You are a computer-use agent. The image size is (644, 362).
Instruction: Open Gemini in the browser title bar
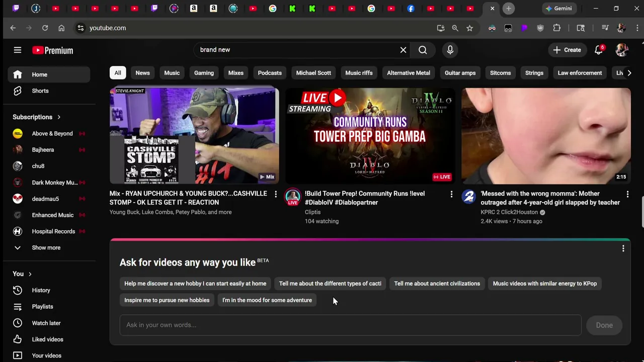click(559, 9)
